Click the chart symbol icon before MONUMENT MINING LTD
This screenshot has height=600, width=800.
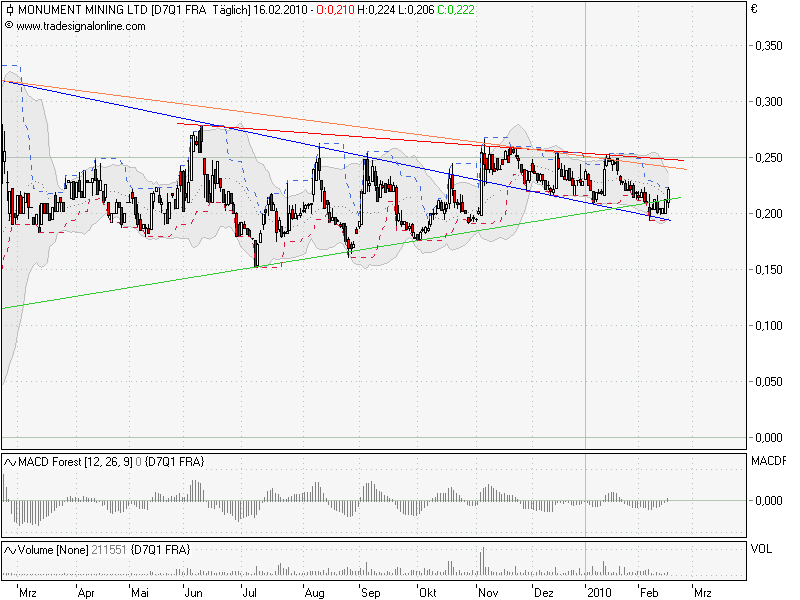click(x=12, y=10)
